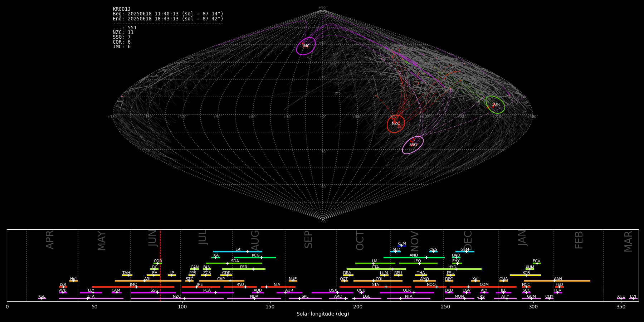Click the CAP shower label in the timeline

coord(221,279)
